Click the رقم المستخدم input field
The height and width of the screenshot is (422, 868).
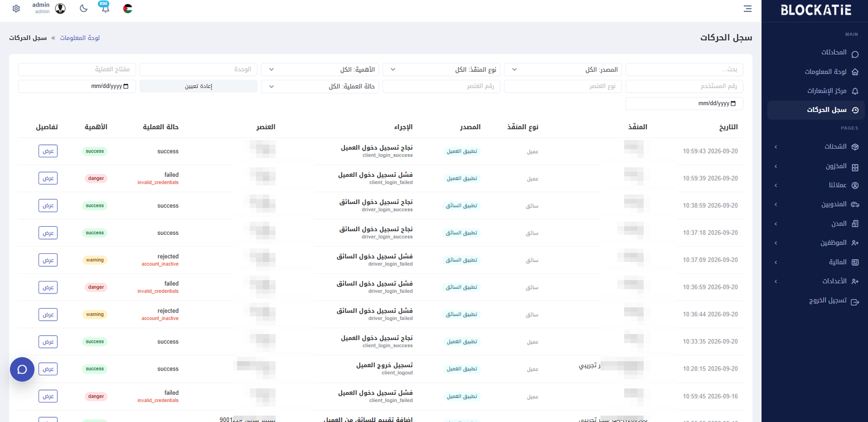click(684, 86)
